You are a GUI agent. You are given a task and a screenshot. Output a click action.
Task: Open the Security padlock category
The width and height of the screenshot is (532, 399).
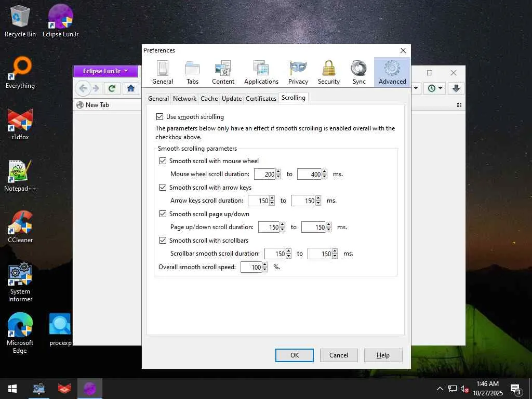coord(328,72)
